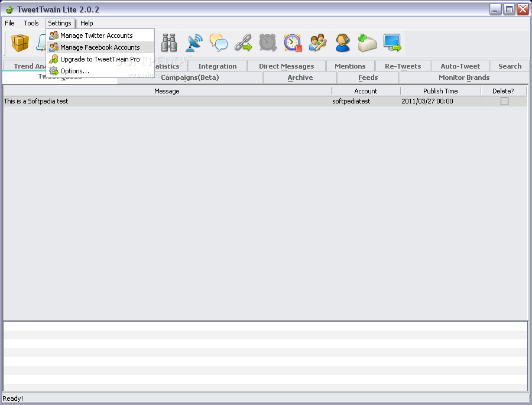Close the open Settings menu
The width and height of the screenshot is (532, 405).
click(60, 23)
